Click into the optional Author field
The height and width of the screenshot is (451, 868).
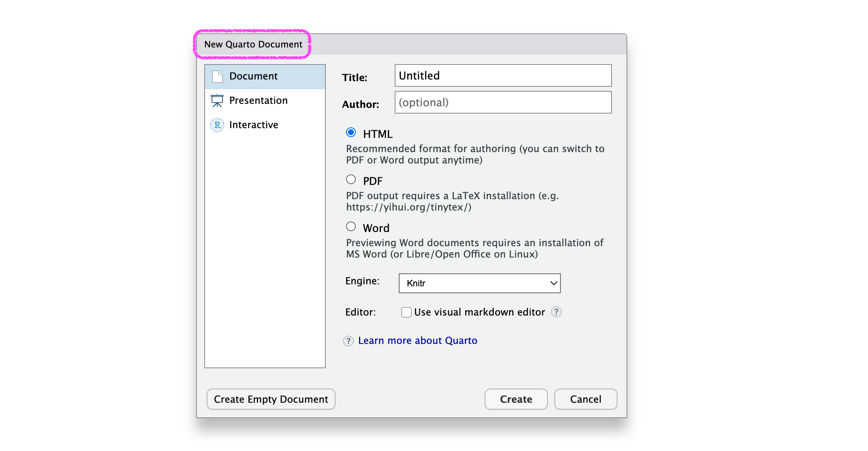coord(502,102)
